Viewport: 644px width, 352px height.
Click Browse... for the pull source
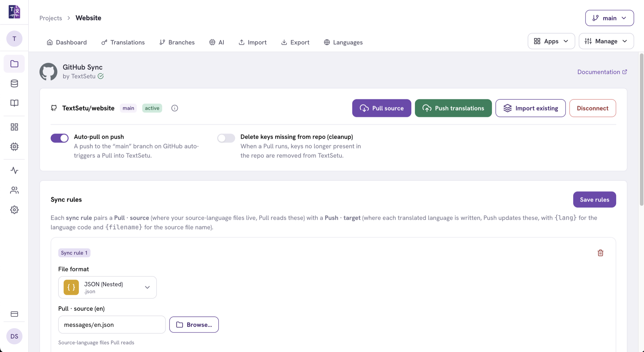coord(194,325)
